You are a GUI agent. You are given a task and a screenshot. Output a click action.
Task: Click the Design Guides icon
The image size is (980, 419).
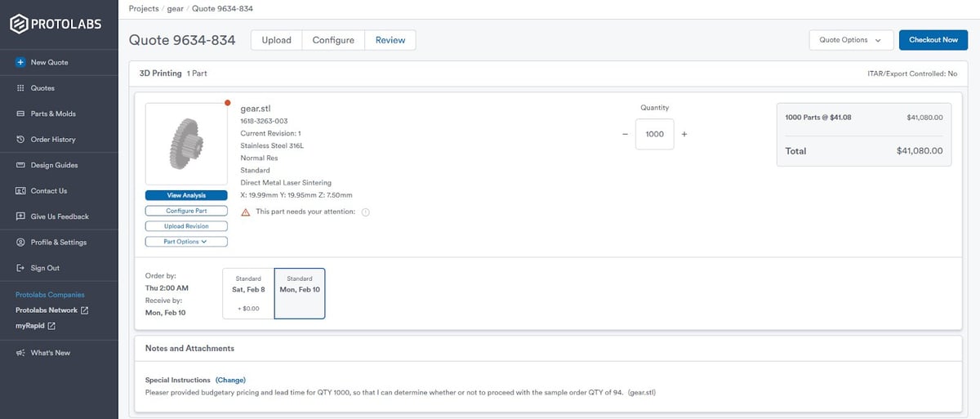coord(20,165)
